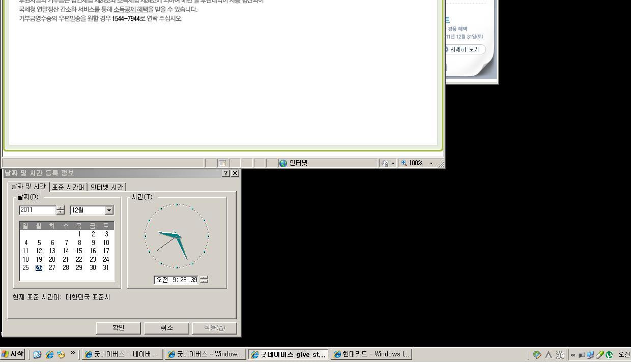Toggle the 漢 Hanja conversion button

(560, 355)
